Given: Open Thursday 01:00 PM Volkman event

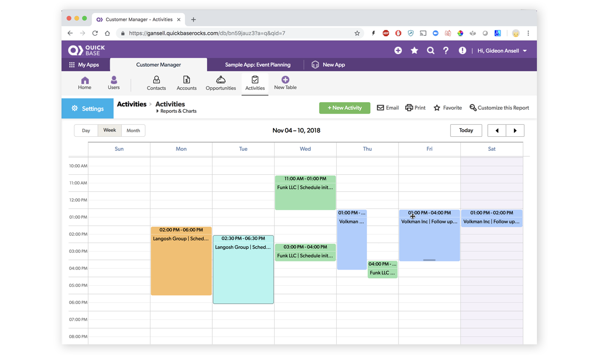Looking at the screenshot, I should tap(352, 240).
